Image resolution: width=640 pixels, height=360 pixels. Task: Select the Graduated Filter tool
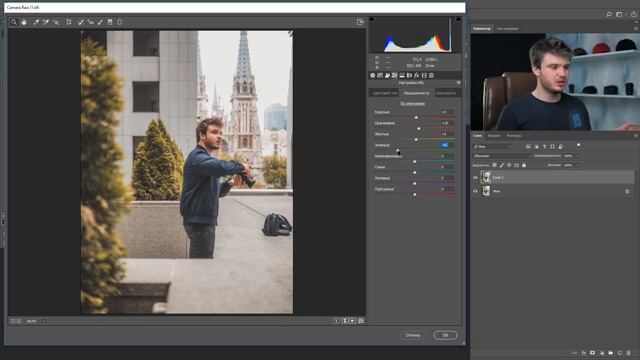pyautogui.click(x=110, y=22)
